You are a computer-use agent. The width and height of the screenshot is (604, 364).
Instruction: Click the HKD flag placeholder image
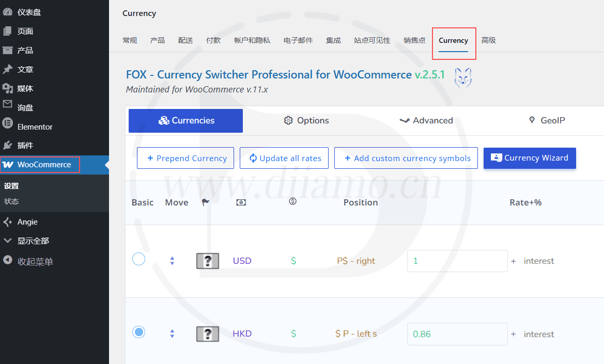(x=208, y=334)
